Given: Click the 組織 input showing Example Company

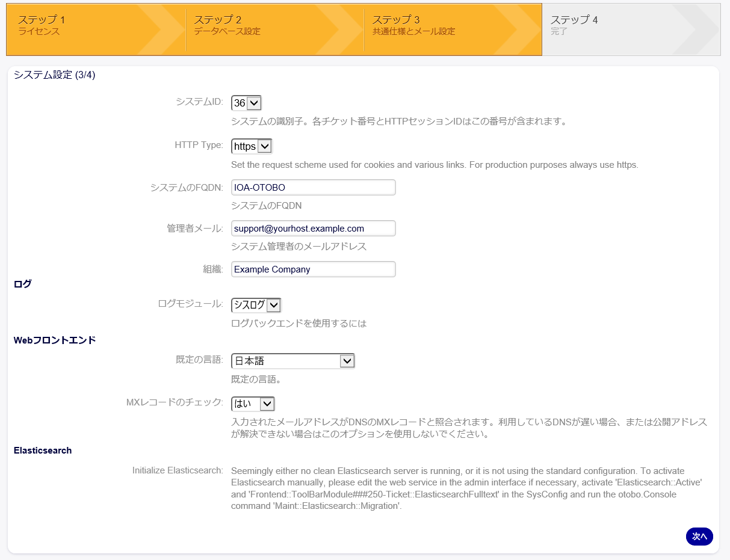Looking at the screenshot, I should point(313,269).
